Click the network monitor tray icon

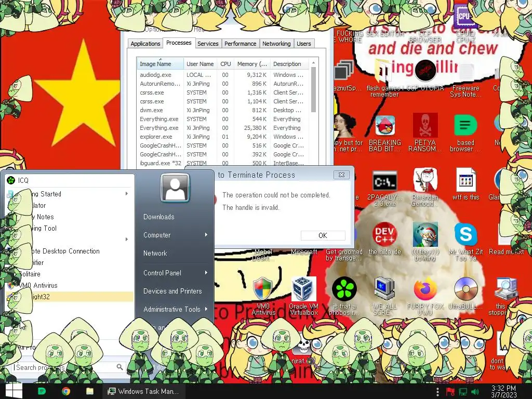click(x=463, y=392)
